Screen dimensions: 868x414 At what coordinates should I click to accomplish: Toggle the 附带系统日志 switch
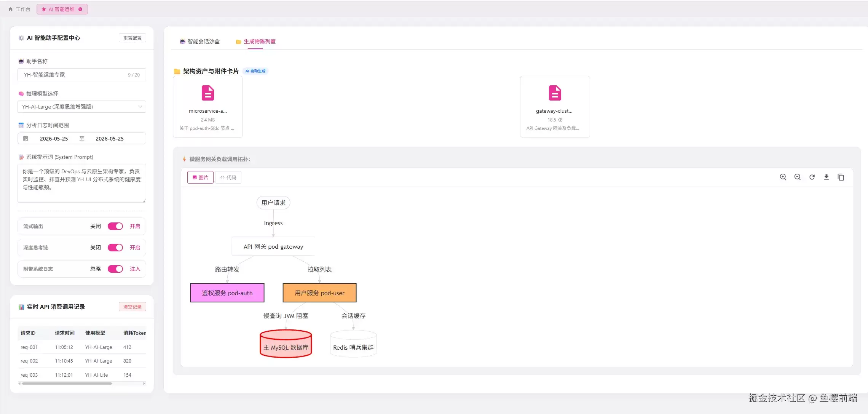coord(115,269)
